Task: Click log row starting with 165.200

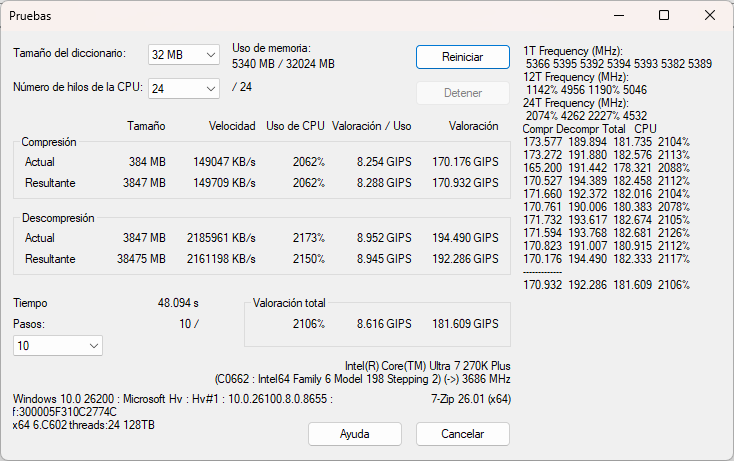Action: point(607,168)
